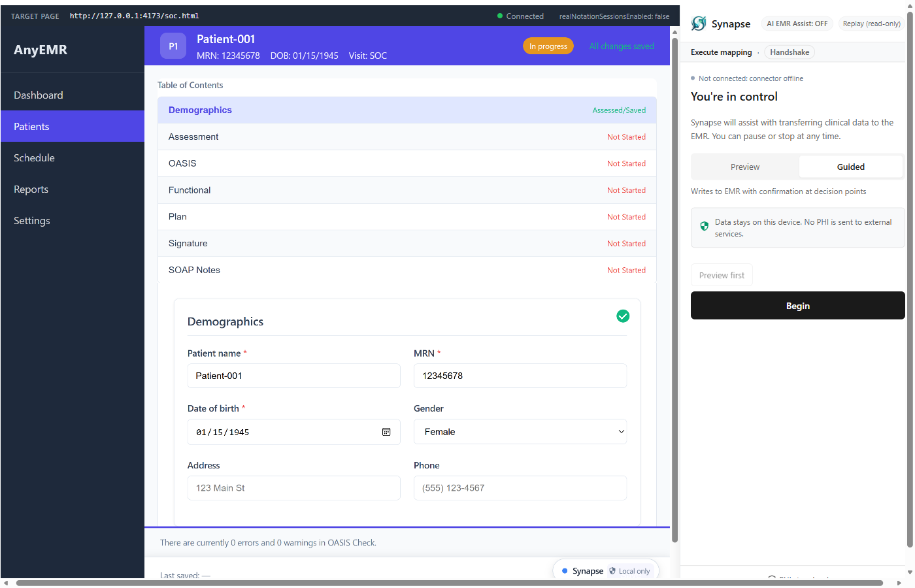Click the shield icon in the privacy notice
The width and height of the screenshot is (915, 588).
click(x=704, y=225)
